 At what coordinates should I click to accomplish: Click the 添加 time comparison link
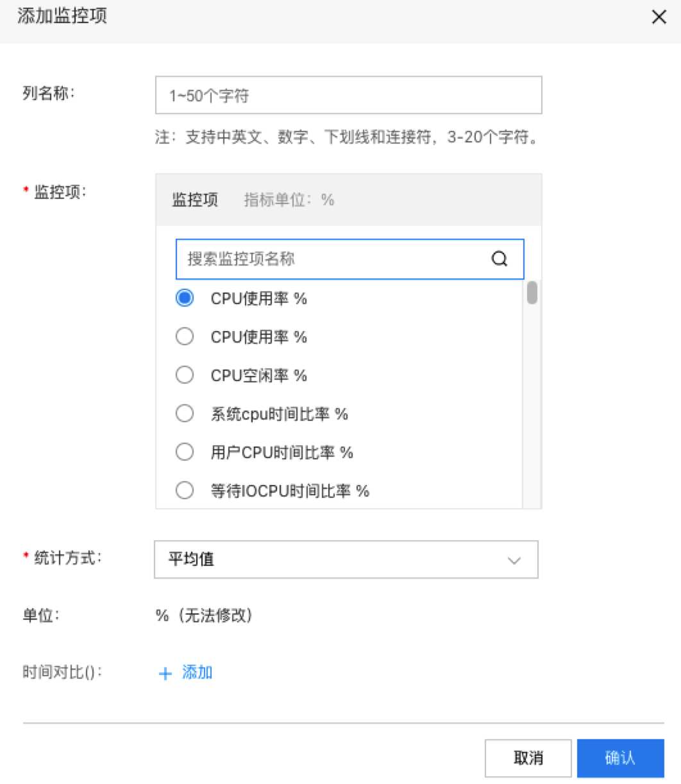tap(198, 672)
